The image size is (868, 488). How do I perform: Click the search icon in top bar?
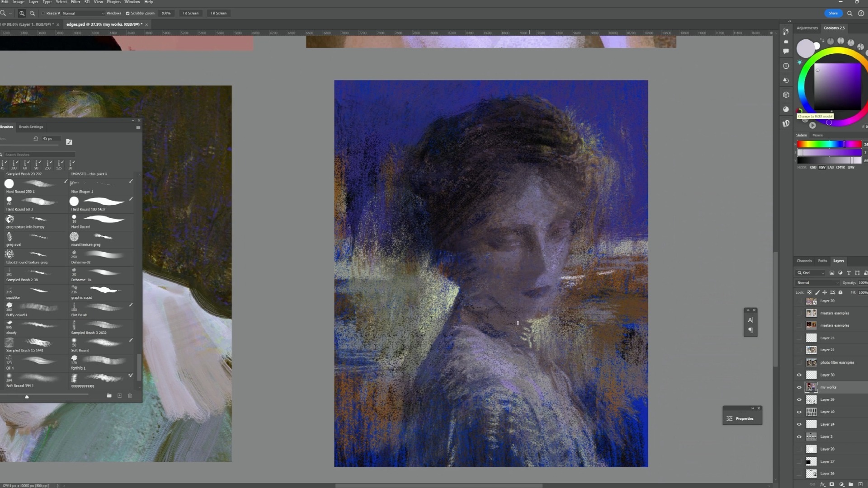pos(849,13)
